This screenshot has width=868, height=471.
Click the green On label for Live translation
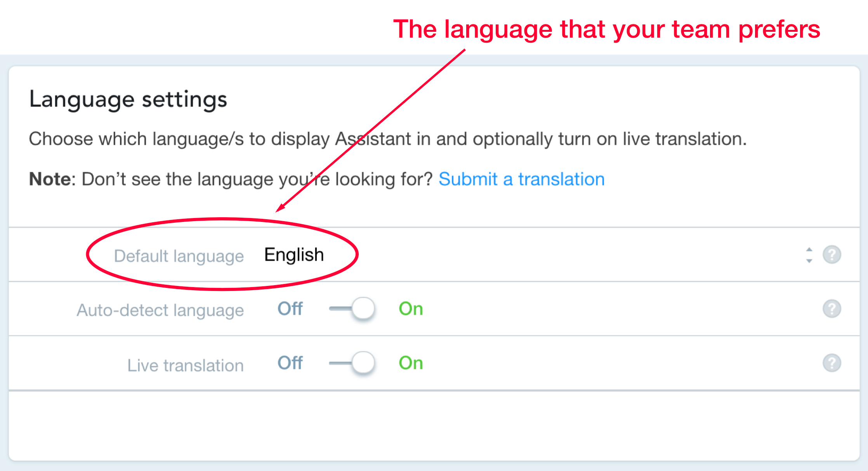[x=411, y=363]
